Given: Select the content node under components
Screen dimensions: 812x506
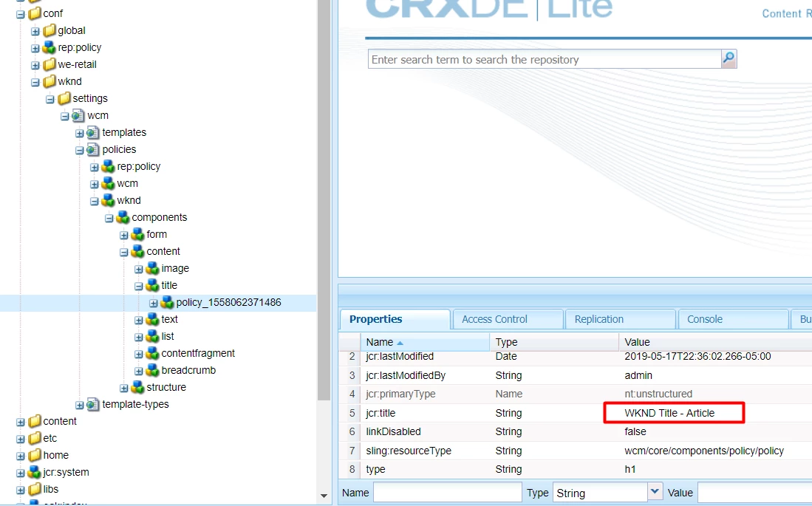Looking at the screenshot, I should (163, 251).
